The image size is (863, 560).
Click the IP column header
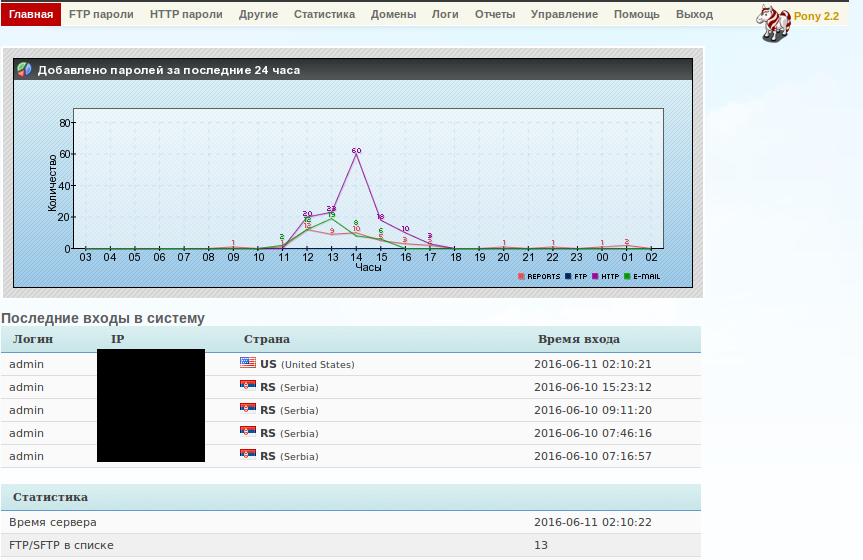coord(117,339)
